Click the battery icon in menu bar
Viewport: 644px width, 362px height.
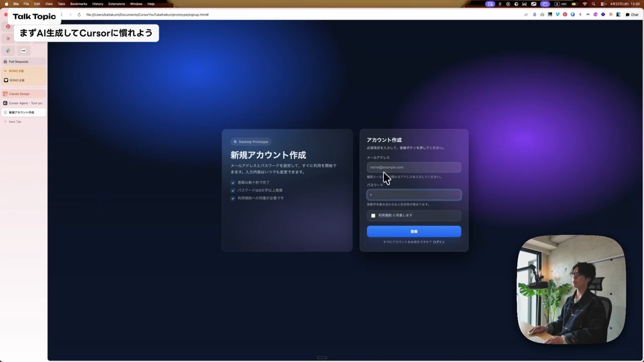[575, 4]
